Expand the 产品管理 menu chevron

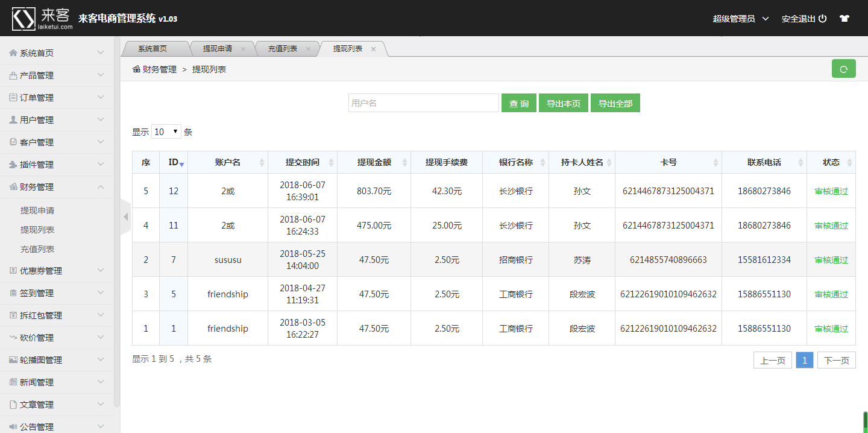[x=101, y=75]
